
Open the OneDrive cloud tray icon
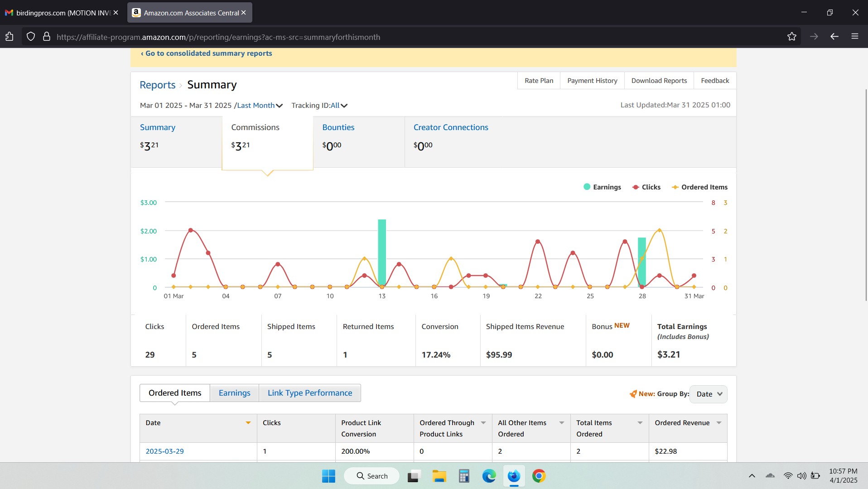click(770, 476)
